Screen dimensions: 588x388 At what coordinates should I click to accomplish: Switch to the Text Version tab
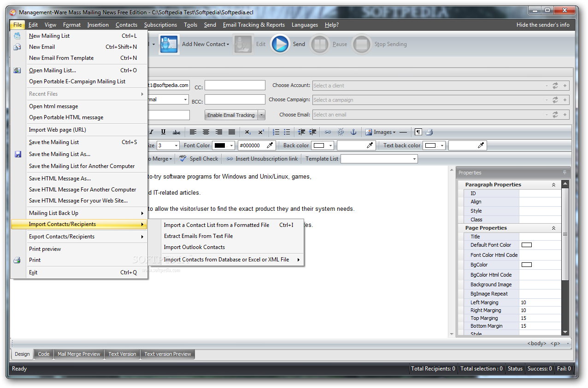pos(122,354)
